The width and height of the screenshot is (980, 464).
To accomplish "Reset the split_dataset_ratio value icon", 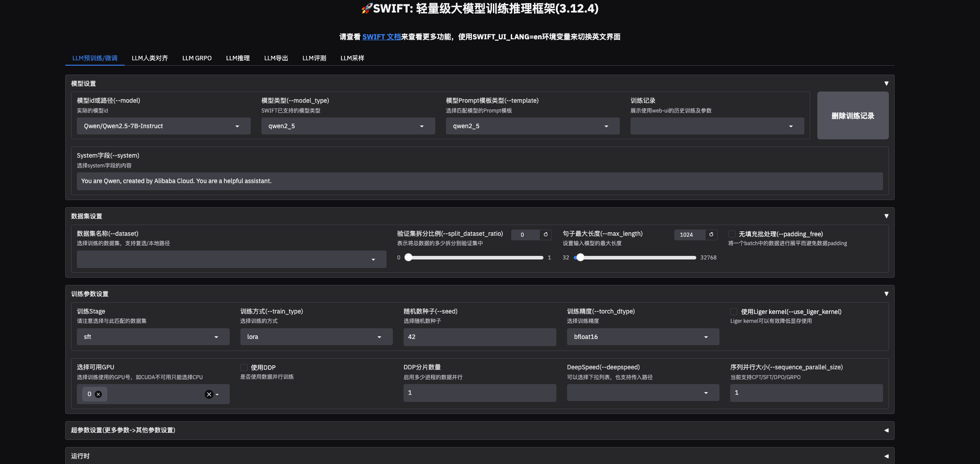I will (x=546, y=234).
